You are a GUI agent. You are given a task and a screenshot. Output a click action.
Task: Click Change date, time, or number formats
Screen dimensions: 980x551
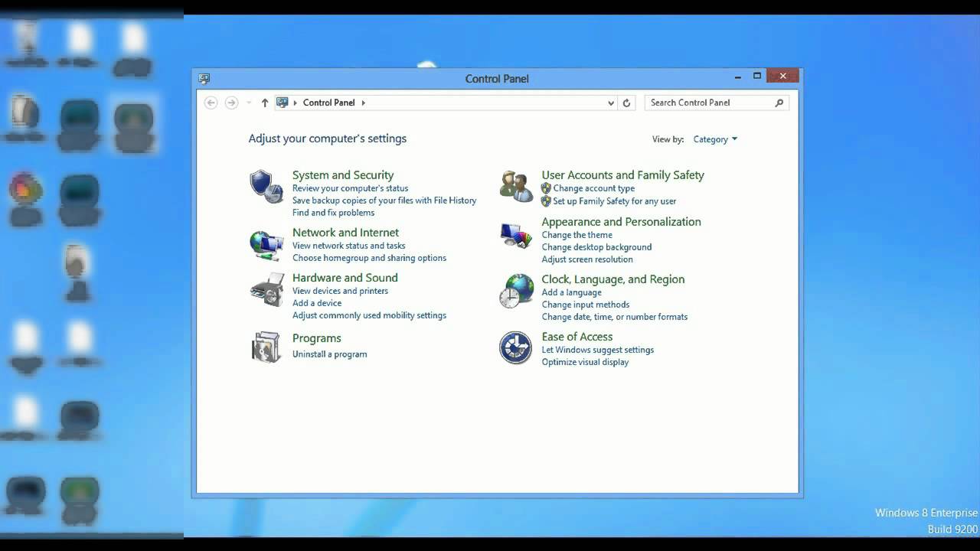click(x=614, y=317)
